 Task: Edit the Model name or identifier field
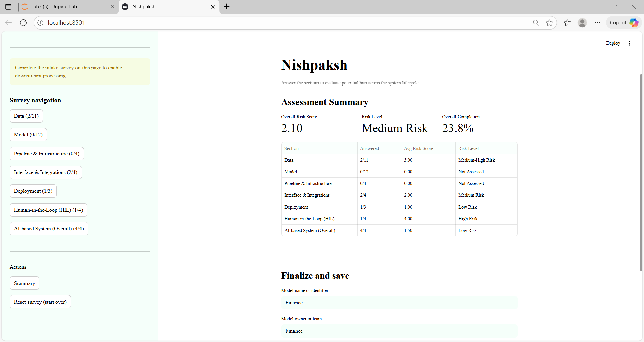click(399, 303)
